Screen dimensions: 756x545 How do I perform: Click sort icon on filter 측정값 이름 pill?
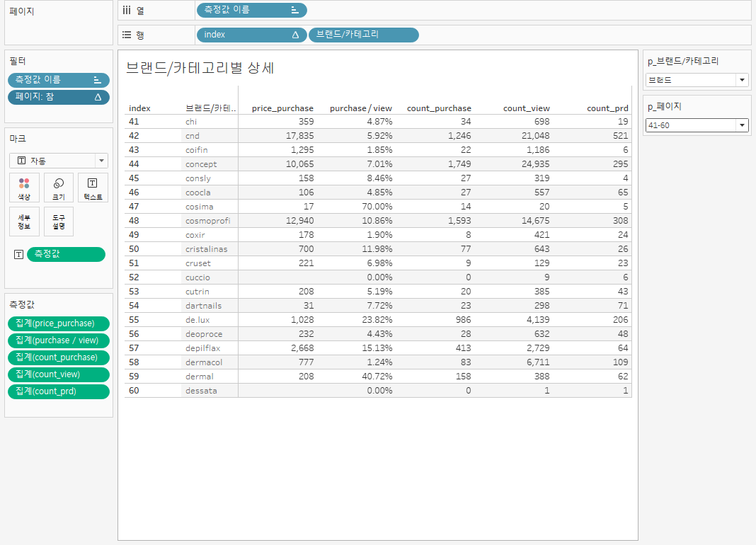(97, 80)
